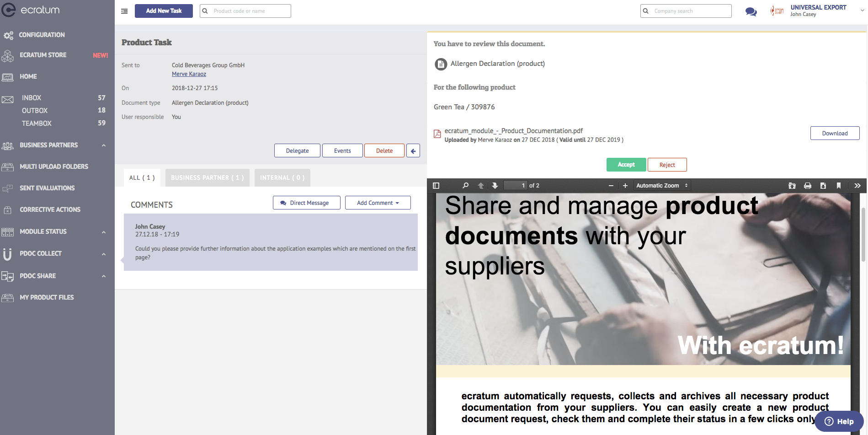Image resolution: width=868 pixels, height=435 pixels.
Task: Click PDF viewer download icon
Action: click(x=823, y=186)
